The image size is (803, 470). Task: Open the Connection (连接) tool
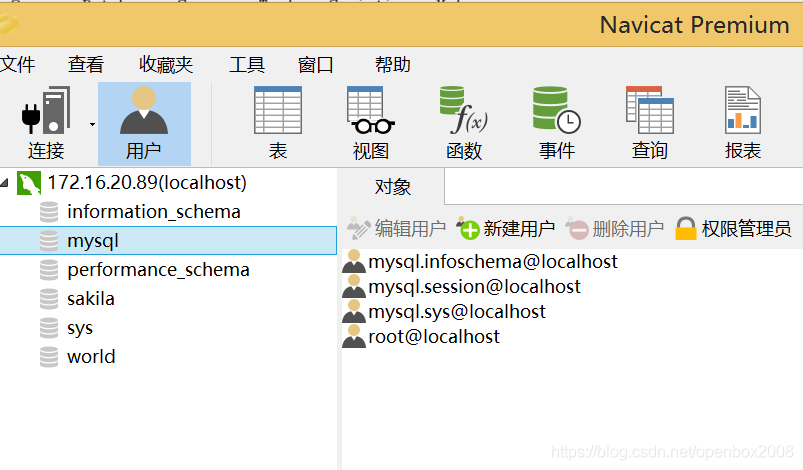click(46, 123)
